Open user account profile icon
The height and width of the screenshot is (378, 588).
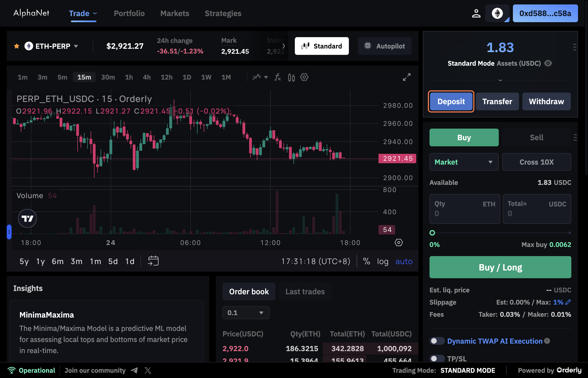point(476,13)
